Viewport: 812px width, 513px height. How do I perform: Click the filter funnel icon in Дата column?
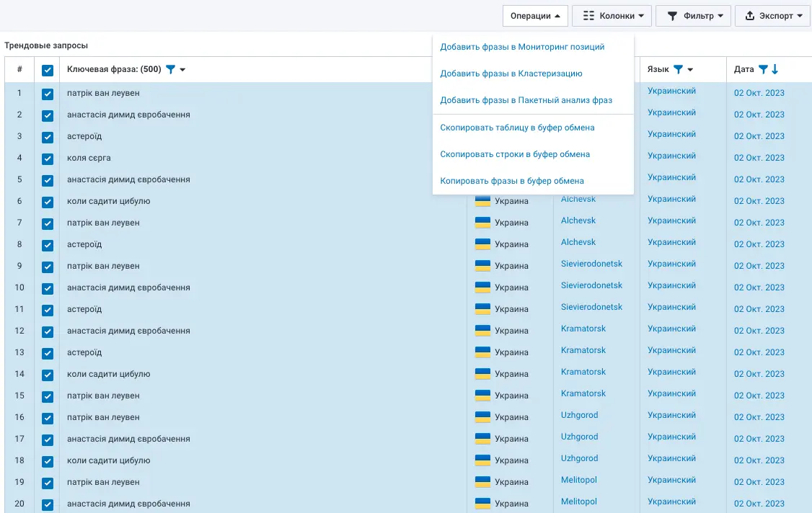click(x=763, y=70)
